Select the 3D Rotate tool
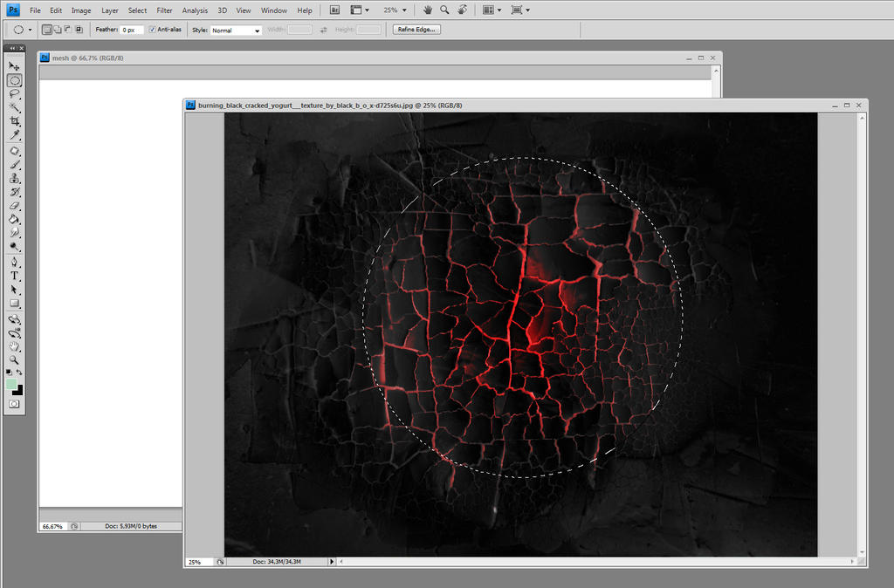 [x=14, y=319]
